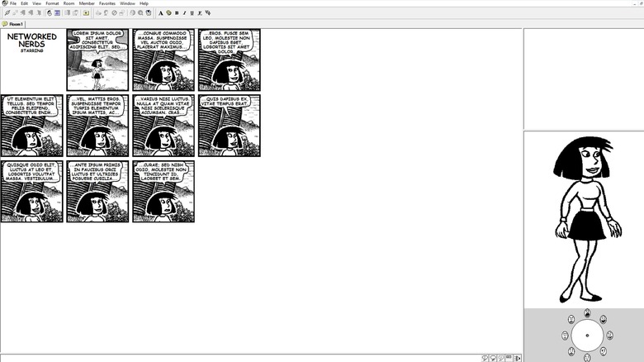Open the Help menu
This screenshot has width=644, height=362.
coord(144,3)
